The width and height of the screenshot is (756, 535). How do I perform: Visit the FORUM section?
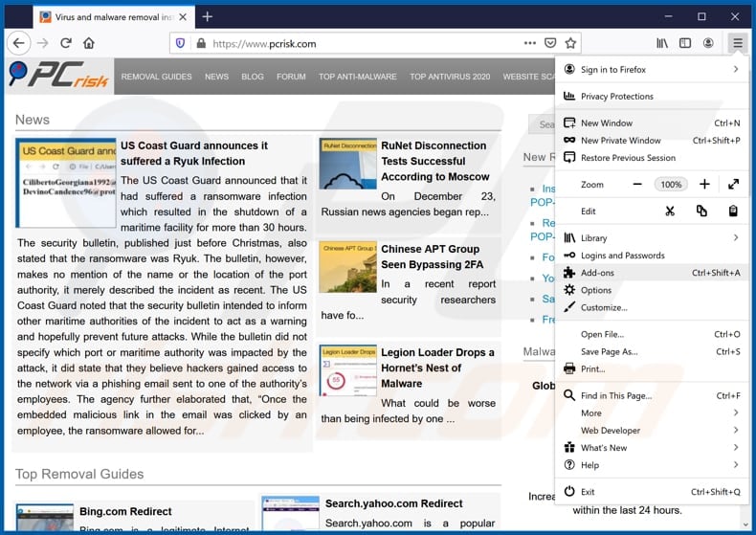tap(291, 77)
